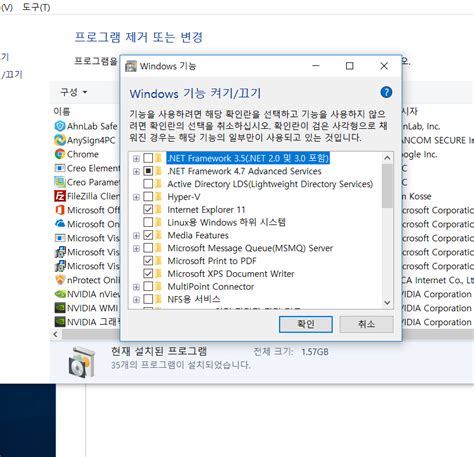
Task: Select Microsoft XPS Document Writer row
Action: (231, 274)
